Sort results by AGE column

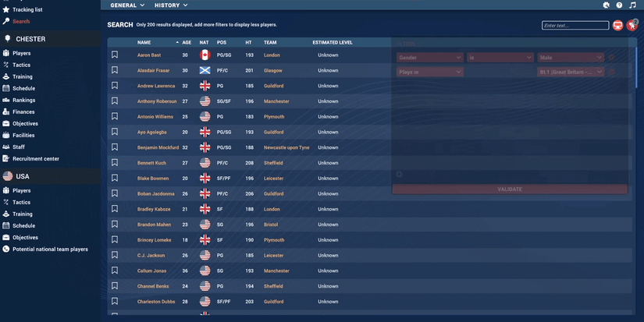click(187, 42)
